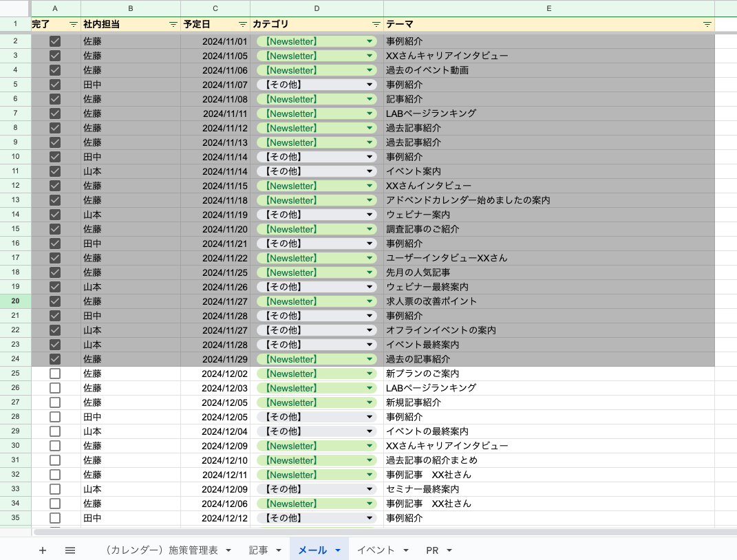Image resolution: width=737 pixels, height=560 pixels.
Task: Open the filter on the 社内担当 column
Action: (x=173, y=24)
